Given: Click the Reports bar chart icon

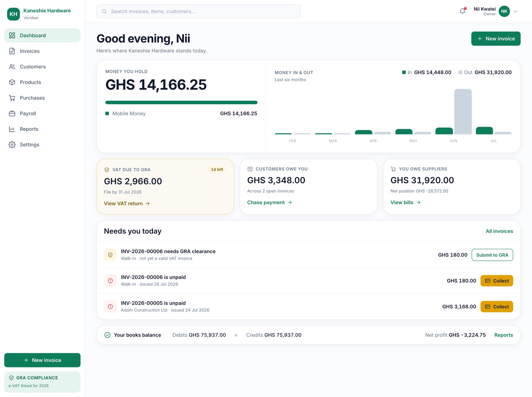Looking at the screenshot, I should pos(12,129).
